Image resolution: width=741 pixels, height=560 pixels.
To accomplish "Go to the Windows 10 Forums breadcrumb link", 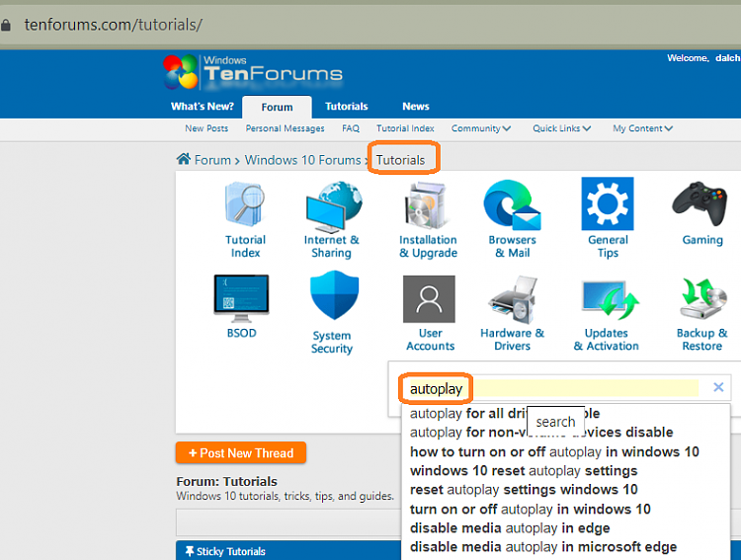I will click(x=302, y=160).
